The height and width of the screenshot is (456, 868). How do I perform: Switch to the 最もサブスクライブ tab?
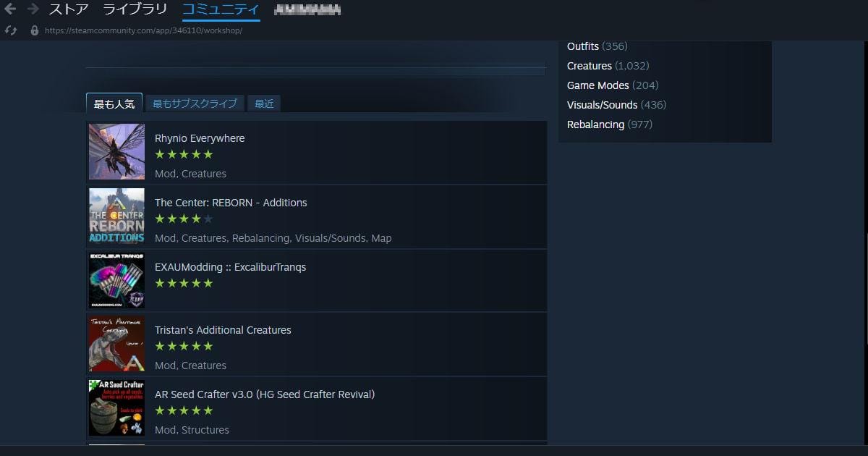(195, 104)
